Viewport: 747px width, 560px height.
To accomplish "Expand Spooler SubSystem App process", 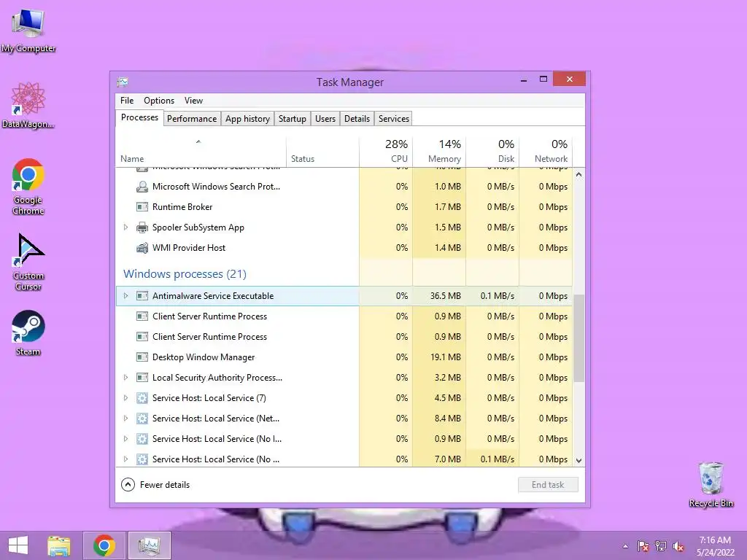I will [125, 227].
